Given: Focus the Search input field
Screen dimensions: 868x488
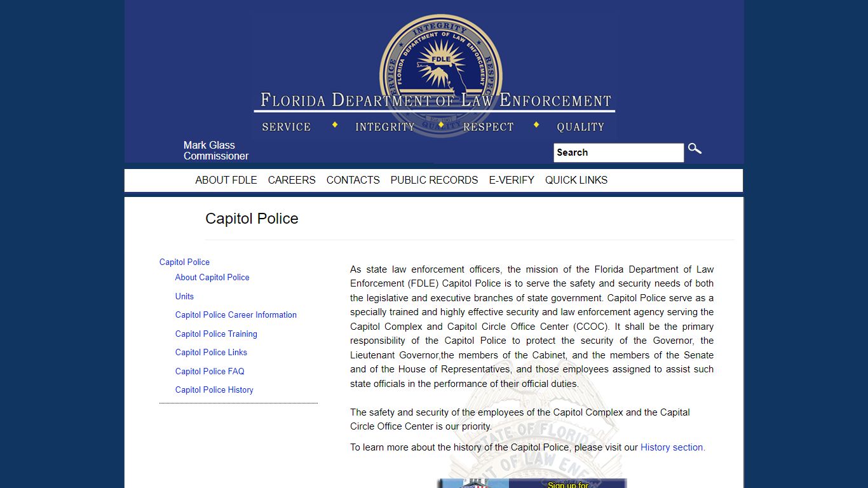Looking at the screenshot, I should 619,152.
